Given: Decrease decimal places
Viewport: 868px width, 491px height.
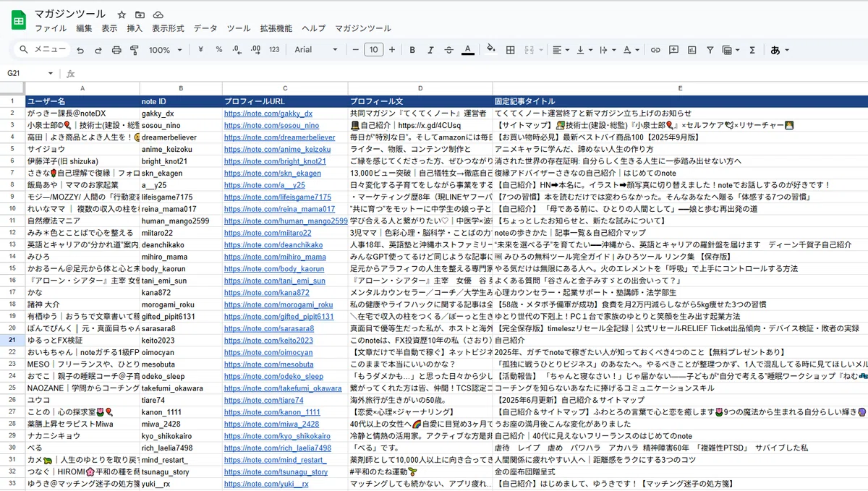Looking at the screenshot, I should point(237,50).
